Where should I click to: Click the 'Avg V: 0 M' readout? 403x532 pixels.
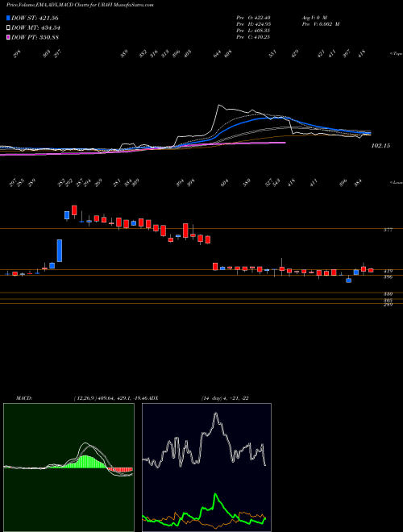point(314,18)
